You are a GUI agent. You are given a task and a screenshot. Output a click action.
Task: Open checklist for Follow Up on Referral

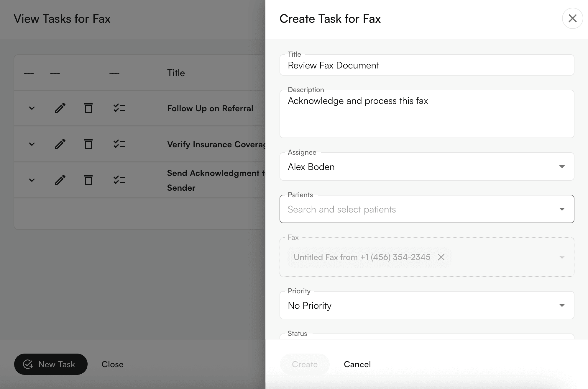[119, 108]
